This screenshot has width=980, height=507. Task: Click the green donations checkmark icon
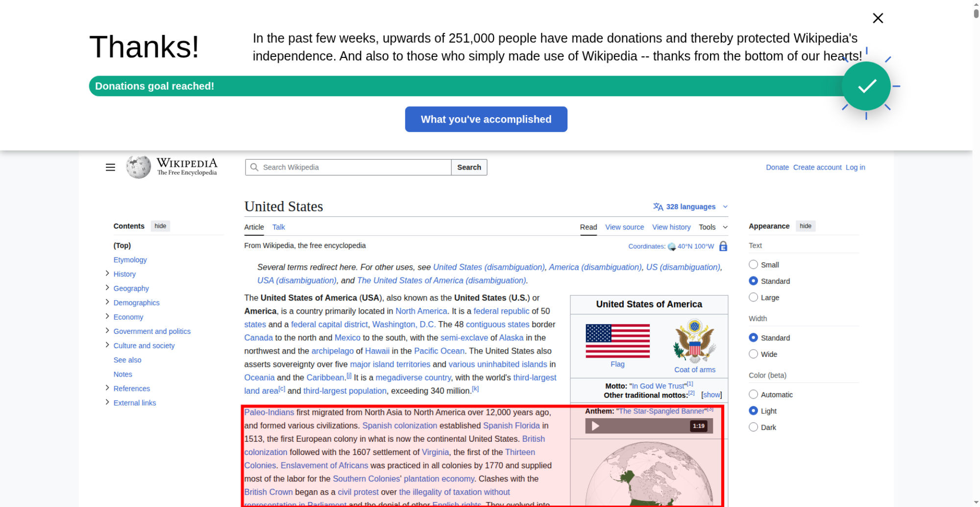(x=866, y=86)
